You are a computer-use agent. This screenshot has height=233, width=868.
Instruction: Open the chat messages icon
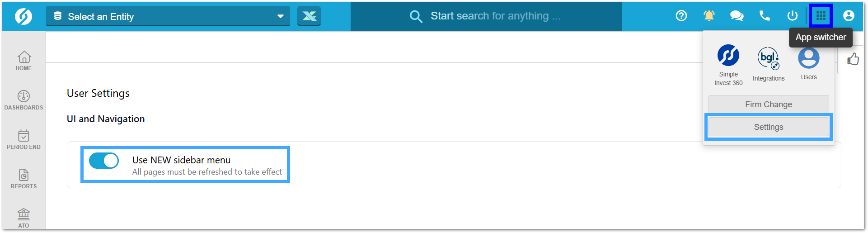coord(737,16)
